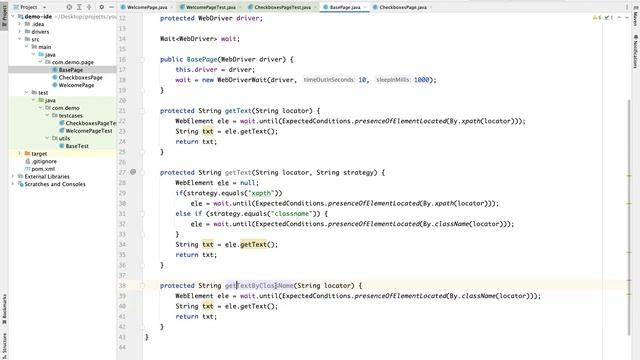Collapse the demo-ide project root

13,16
